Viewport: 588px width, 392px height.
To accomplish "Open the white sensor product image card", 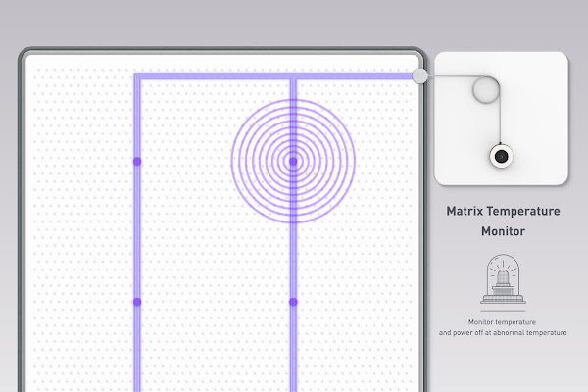I will [501, 119].
